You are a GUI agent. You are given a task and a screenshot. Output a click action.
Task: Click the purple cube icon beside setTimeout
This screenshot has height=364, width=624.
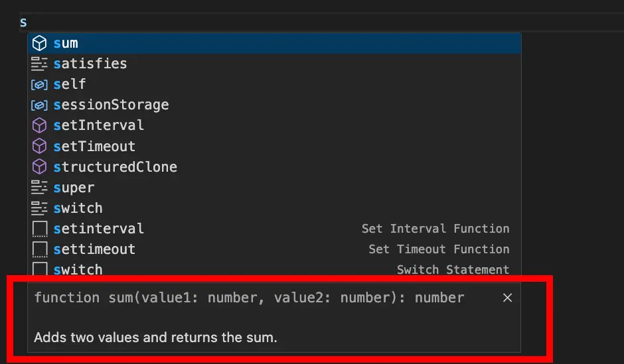39,147
